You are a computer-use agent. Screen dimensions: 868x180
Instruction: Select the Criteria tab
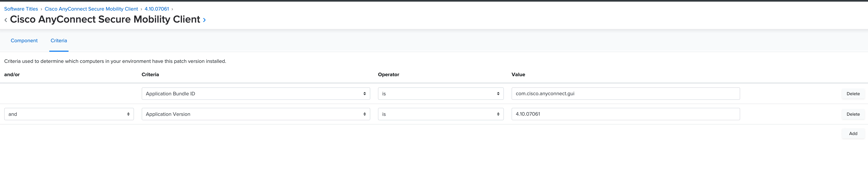(x=59, y=41)
